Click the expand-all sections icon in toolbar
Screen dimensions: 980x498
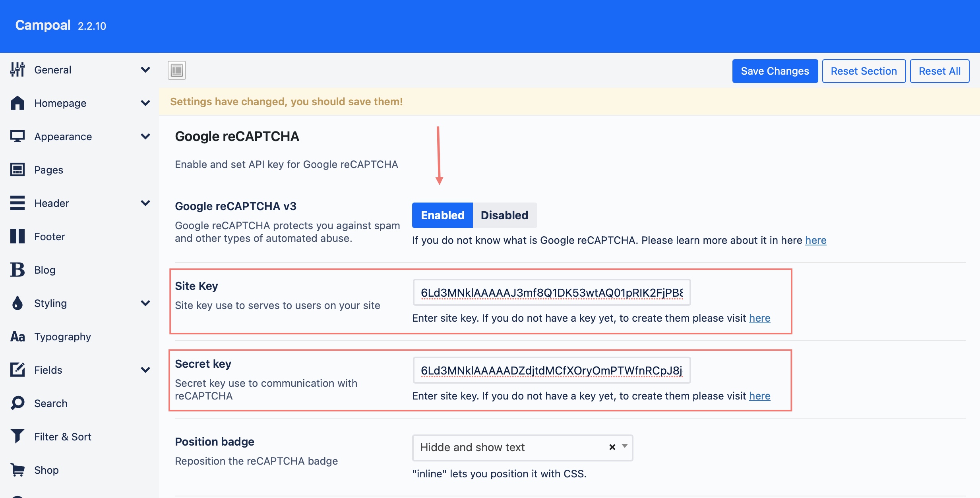pyautogui.click(x=177, y=70)
